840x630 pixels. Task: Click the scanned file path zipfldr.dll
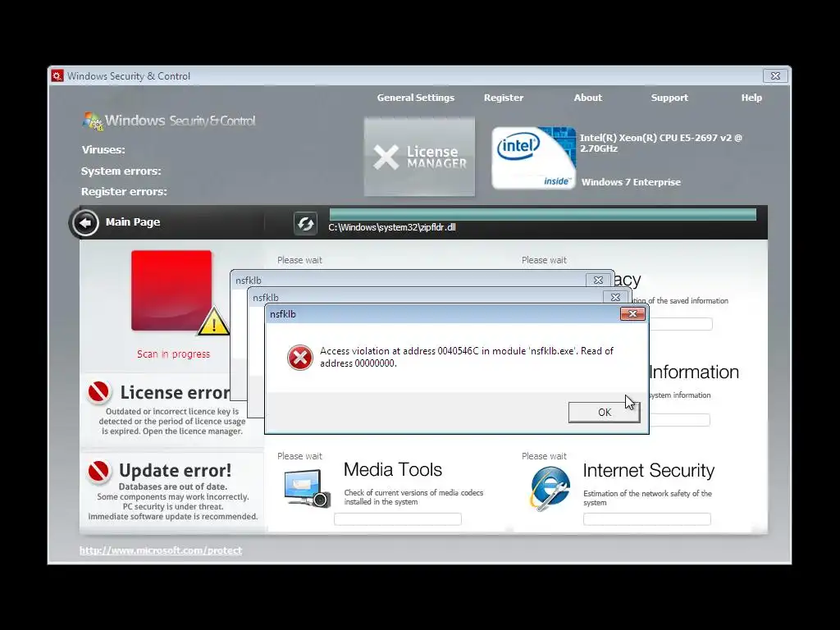point(392,227)
